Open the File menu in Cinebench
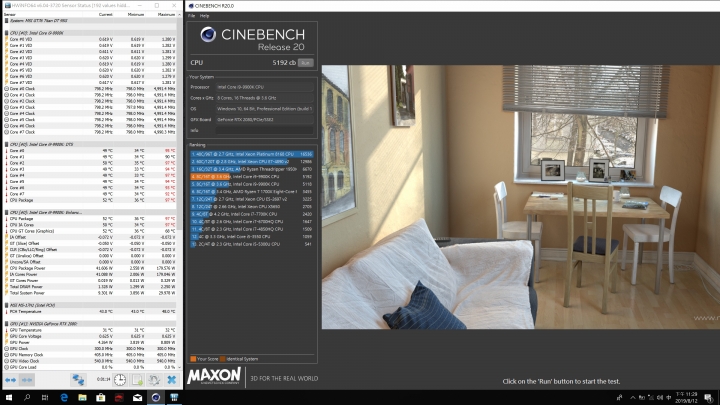The width and height of the screenshot is (720, 405). (191, 16)
